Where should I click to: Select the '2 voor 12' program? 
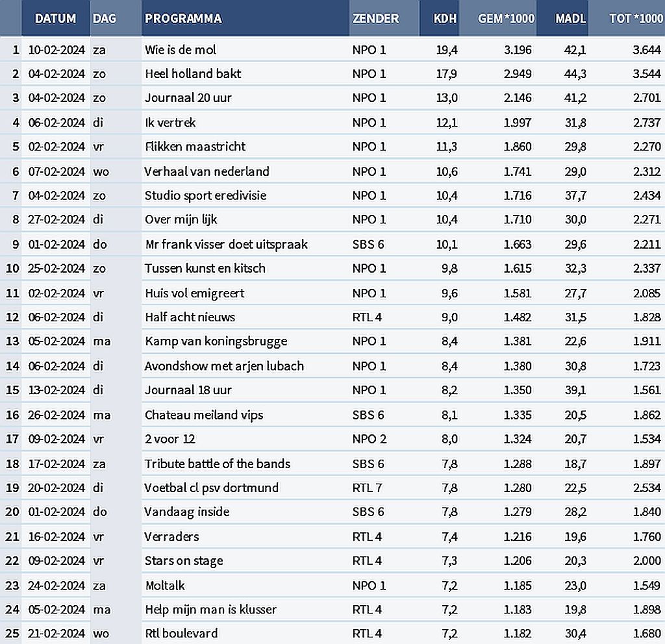tap(170, 439)
